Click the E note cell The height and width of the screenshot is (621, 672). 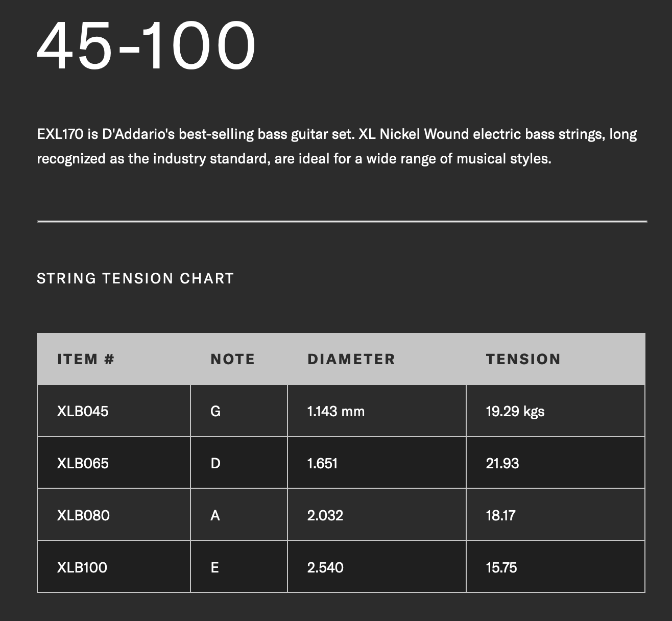tap(239, 567)
